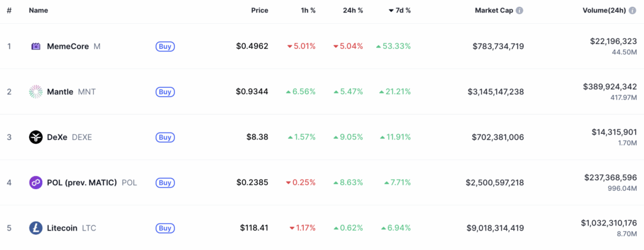Open the Market Cap info icon

click(519, 11)
